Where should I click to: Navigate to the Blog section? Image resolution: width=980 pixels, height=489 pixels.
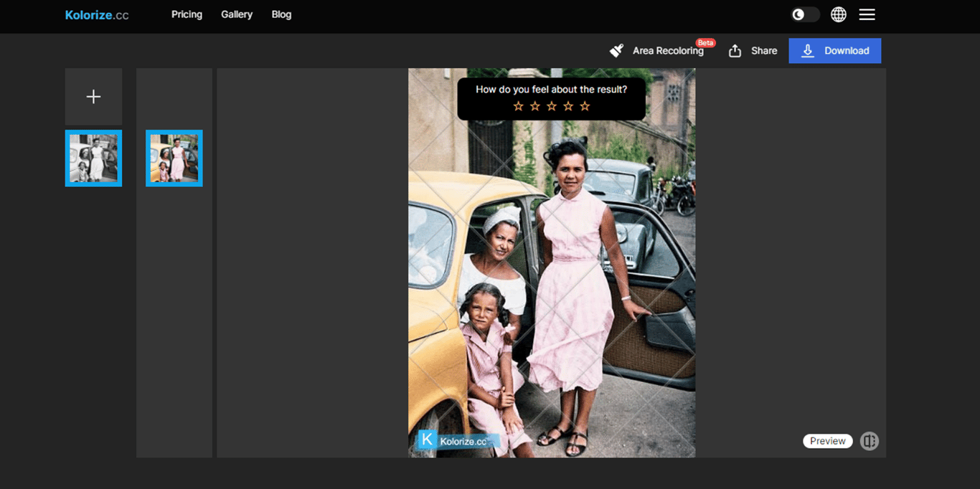pos(281,14)
